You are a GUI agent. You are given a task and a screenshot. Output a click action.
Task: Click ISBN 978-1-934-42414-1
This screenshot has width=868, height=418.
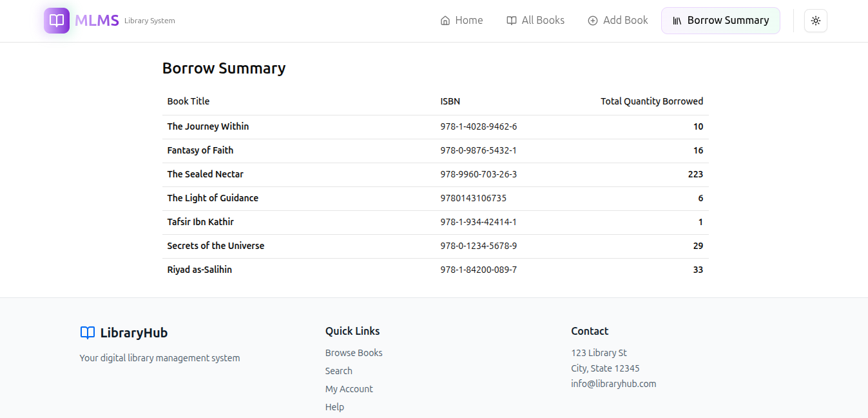click(x=479, y=222)
